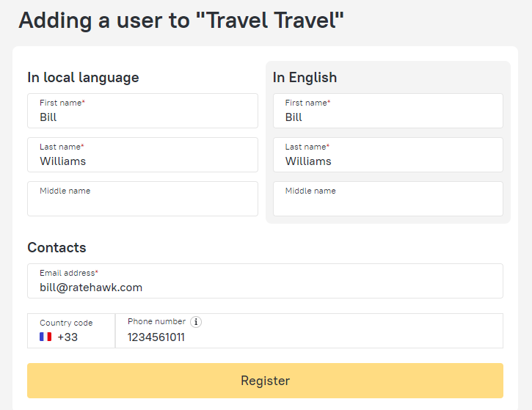This screenshot has height=410, width=532.
Task: Click the "Adding a user" page title
Action: (x=181, y=20)
